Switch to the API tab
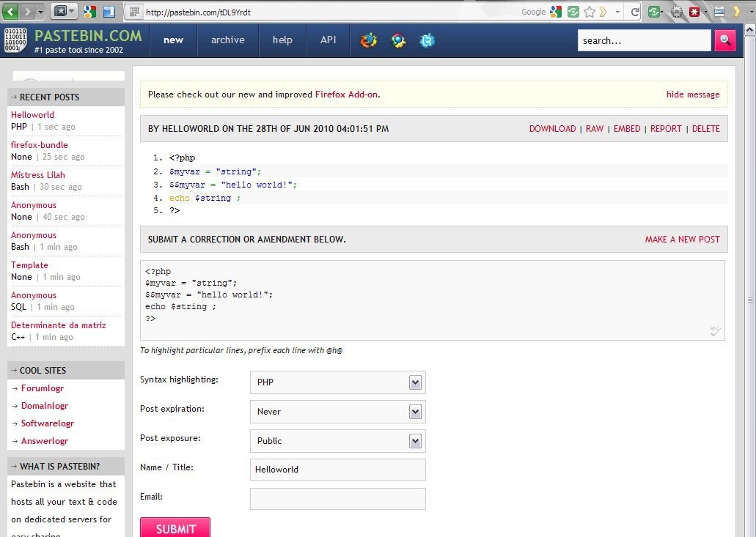The height and width of the screenshot is (537, 756). [328, 40]
